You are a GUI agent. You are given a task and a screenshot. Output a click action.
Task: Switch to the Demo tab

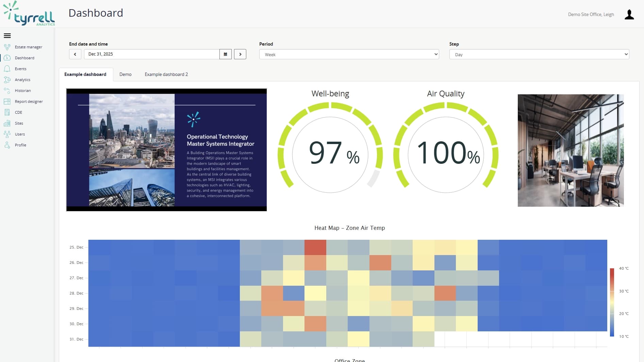tap(125, 74)
